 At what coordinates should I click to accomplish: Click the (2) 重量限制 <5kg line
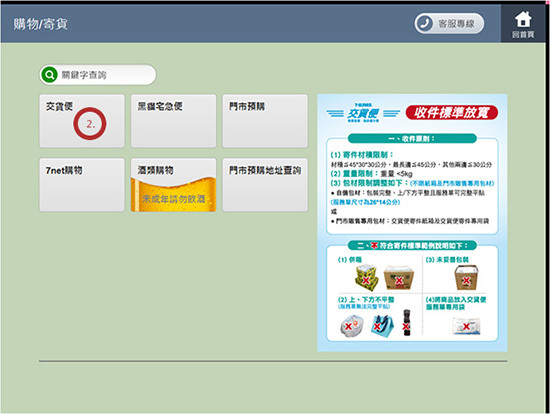(x=371, y=174)
